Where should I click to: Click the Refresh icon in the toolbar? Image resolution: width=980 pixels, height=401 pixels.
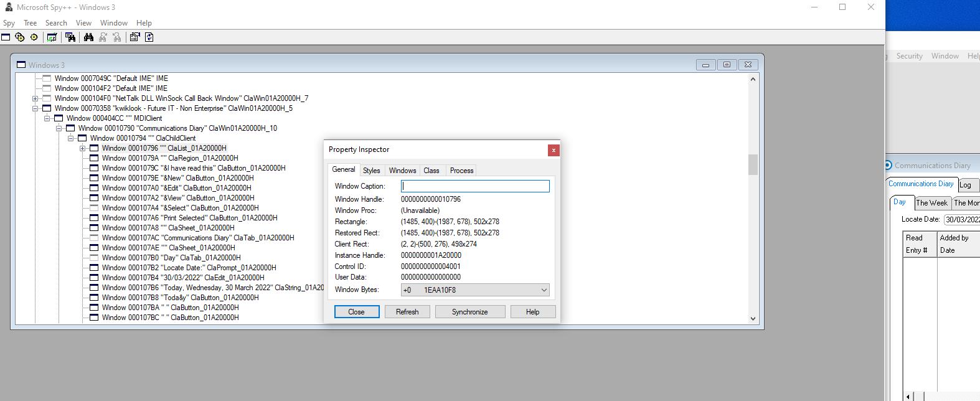149,37
